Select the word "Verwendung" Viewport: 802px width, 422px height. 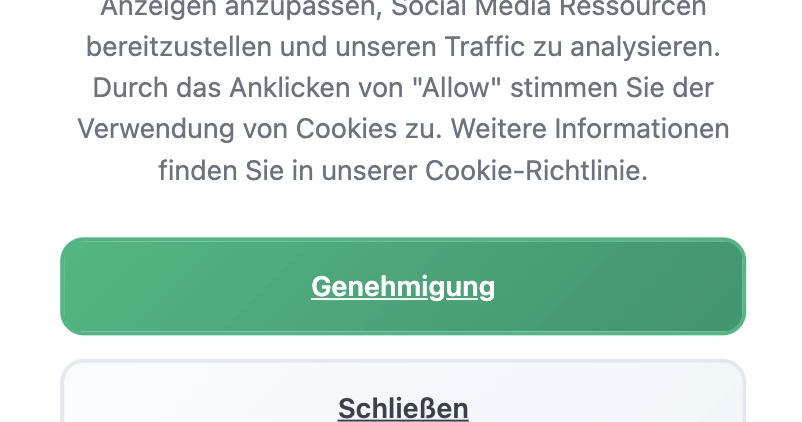click(156, 129)
